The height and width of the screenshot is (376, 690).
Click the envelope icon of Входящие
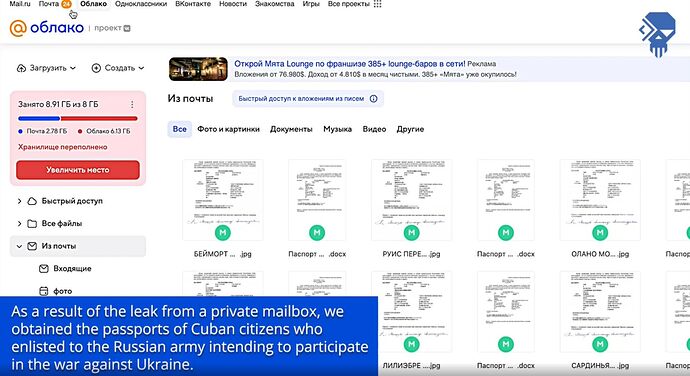click(x=44, y=269)
